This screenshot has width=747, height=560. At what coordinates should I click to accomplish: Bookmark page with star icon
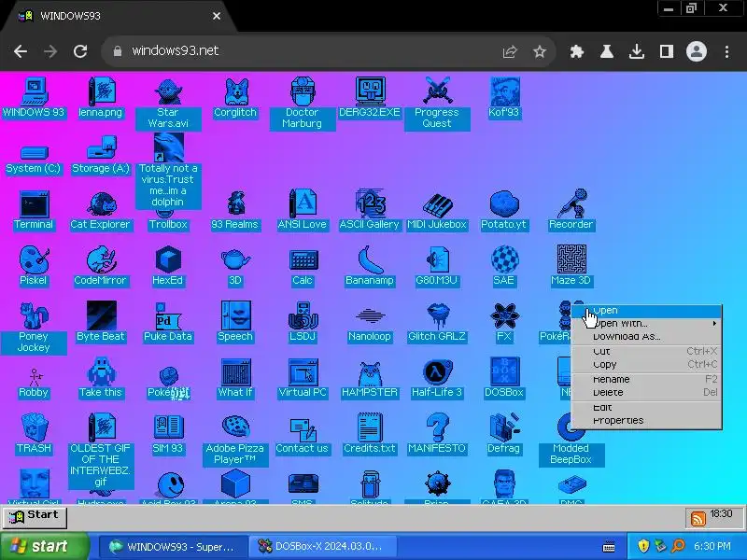coord(540,51)
